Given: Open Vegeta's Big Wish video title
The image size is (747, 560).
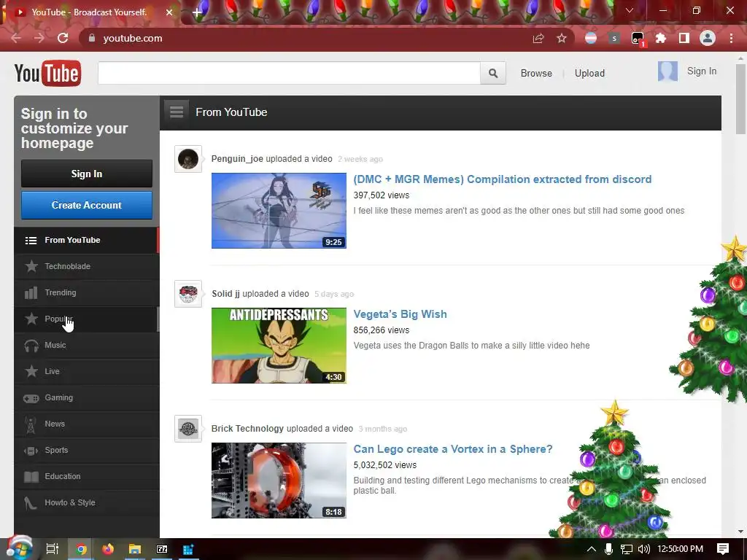Looking at the screenshot, I should (x=400, y=314).
